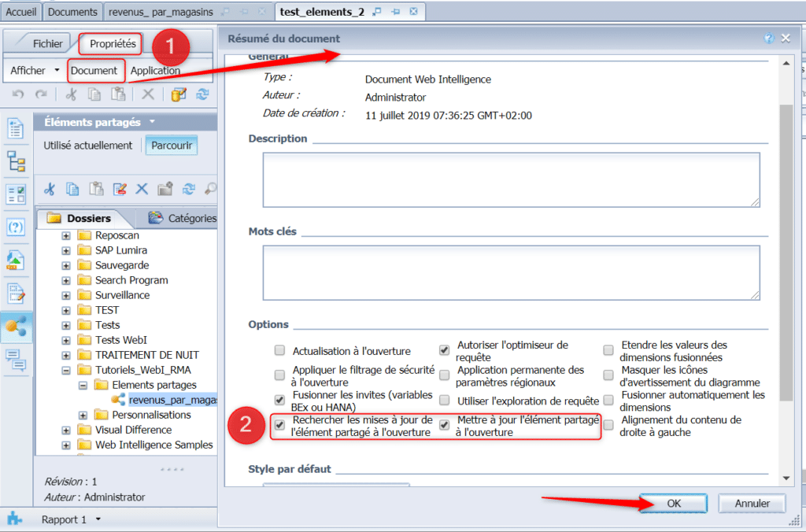Expand the Personnalisations folder
806x532 pixels.
(83, 415)
